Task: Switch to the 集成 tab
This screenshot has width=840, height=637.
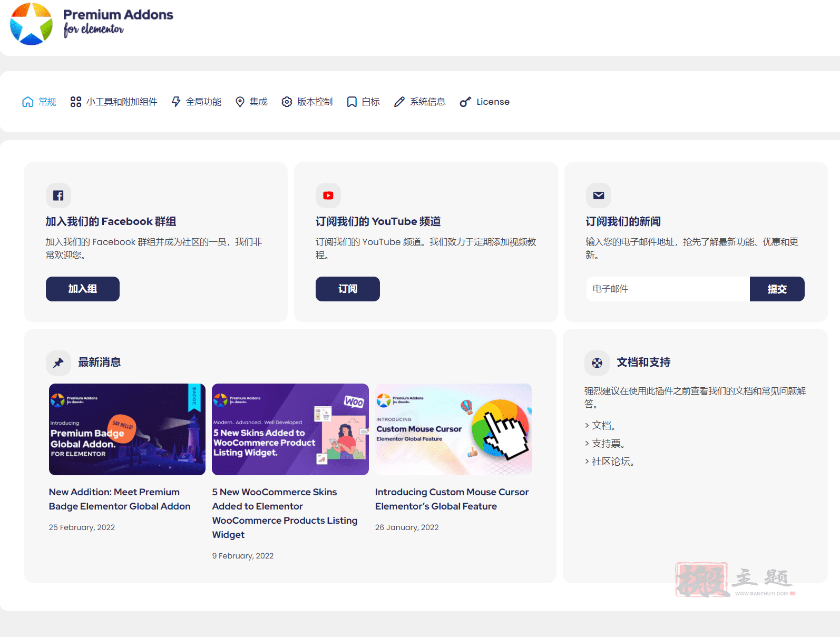Action: pos(251,102)
